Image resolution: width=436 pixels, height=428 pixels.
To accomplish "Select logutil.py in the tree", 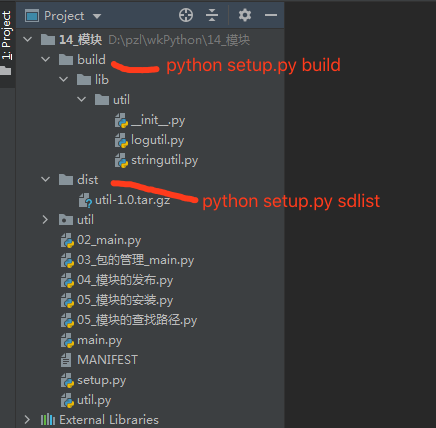I will (157, 140).
